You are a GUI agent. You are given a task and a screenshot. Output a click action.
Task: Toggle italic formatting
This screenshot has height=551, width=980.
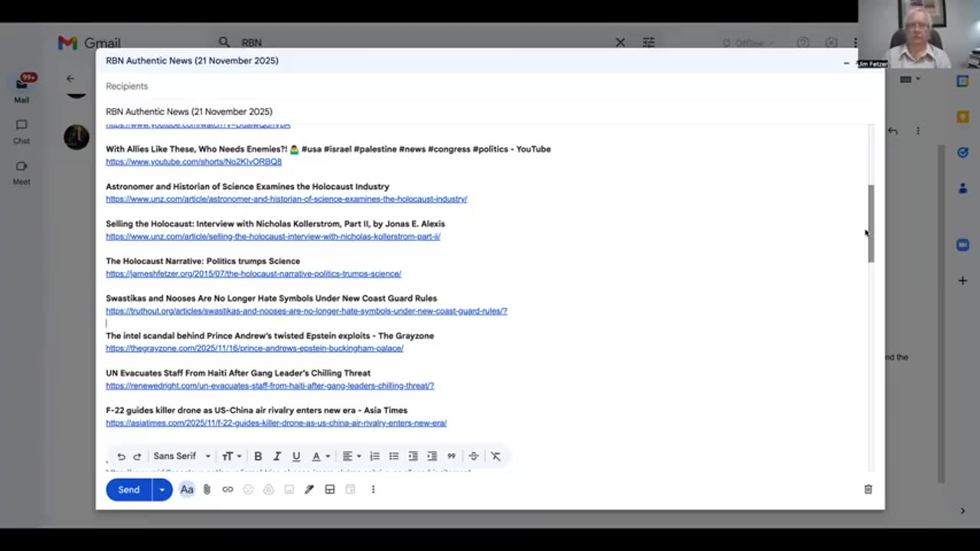(277, 456)
